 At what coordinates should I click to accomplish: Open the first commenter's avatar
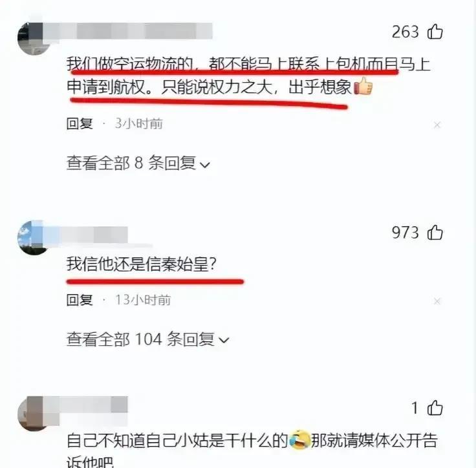34,38
